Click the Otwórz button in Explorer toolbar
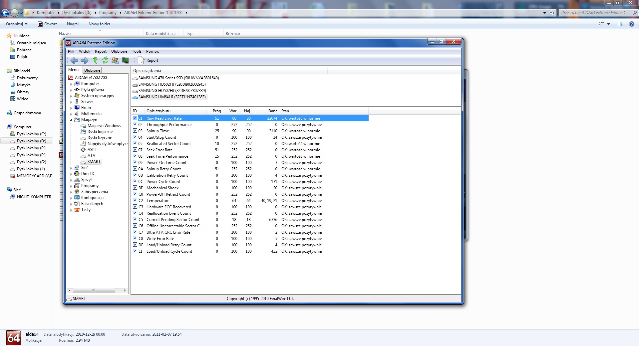Viewport: 644px width, 346px height. point(47,24)
